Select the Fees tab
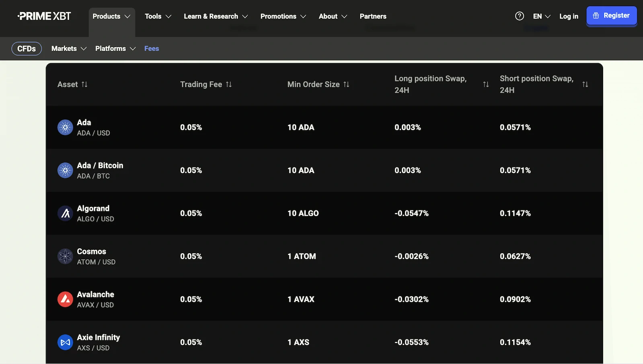 click(152, 49)
